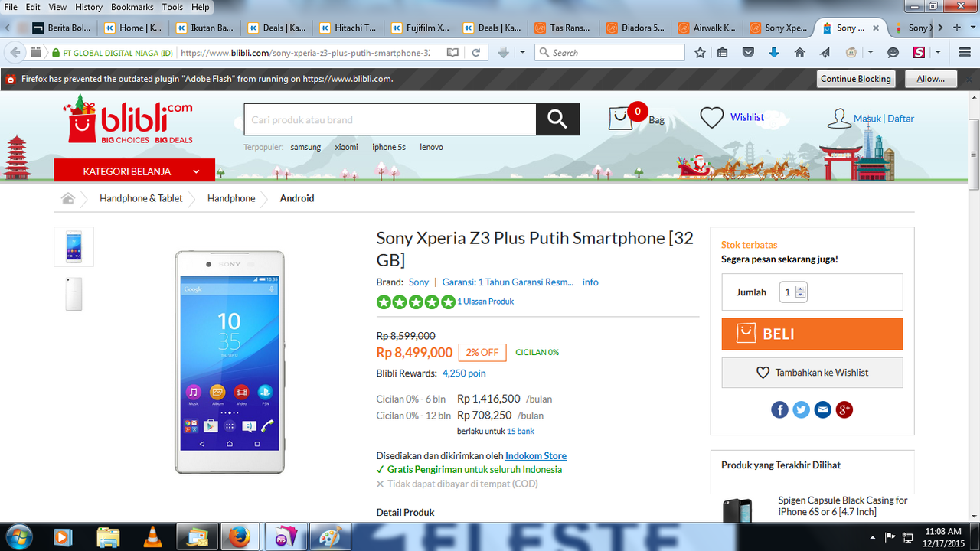Open the list all tabs dropdown arrow
The image size is (980, 551).
coord(972,28)
